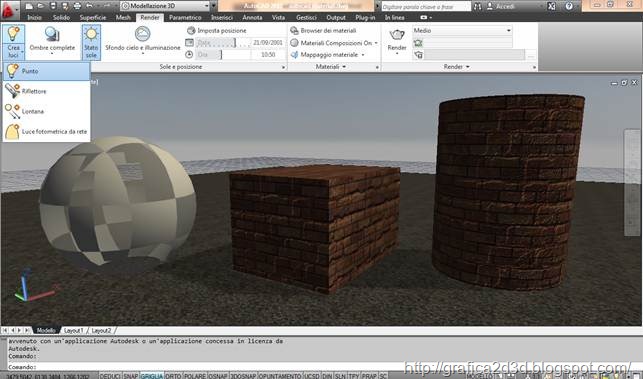Switch to the Parametrico ribbon tab
643x379 pixels.
point(185,17)
